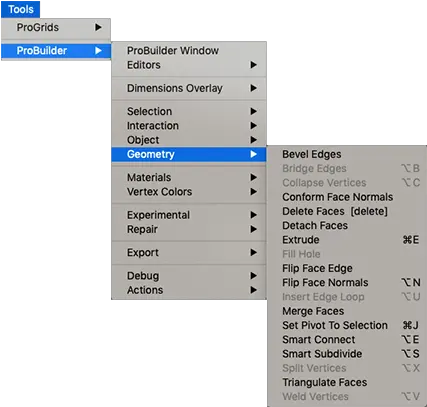Expand the ProGrids submenu

(56, 27)
